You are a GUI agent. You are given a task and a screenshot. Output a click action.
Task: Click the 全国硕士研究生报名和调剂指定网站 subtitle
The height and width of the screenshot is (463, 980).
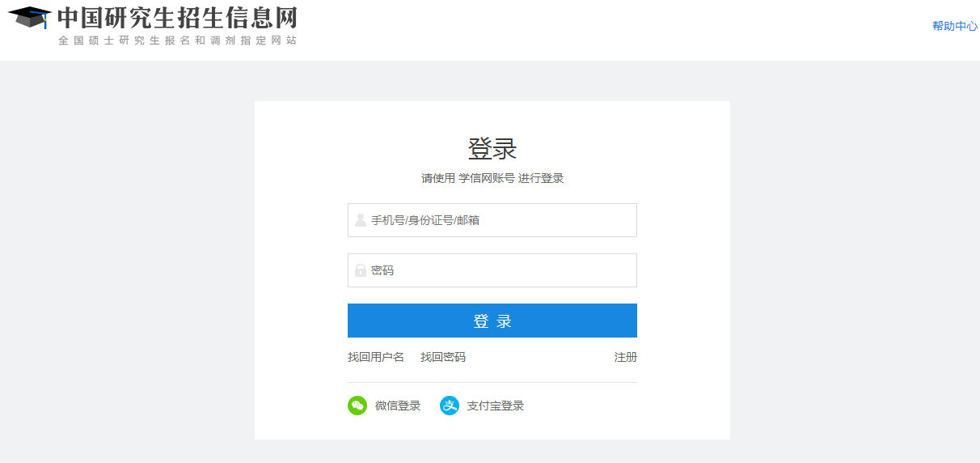click(177, 40)
